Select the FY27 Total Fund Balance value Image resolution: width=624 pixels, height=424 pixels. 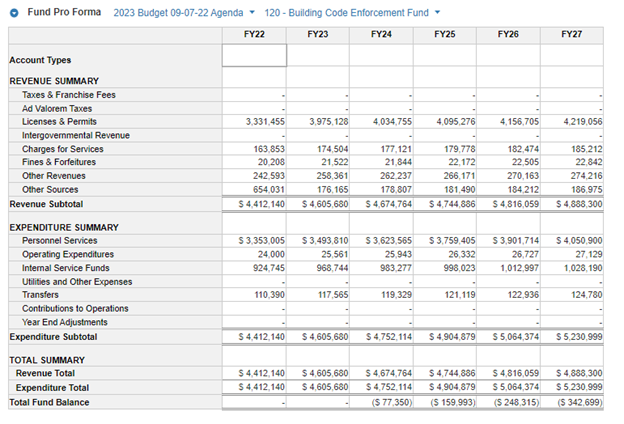click(x=574, y=402)
